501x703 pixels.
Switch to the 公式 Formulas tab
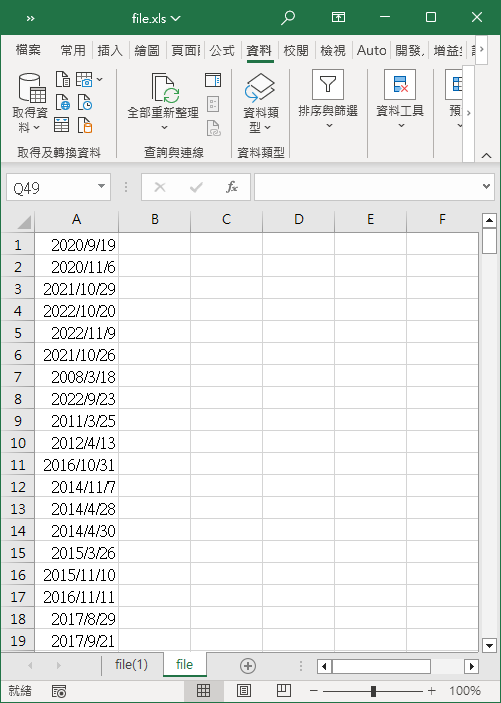pyautogui.click(x=222, y=50)
